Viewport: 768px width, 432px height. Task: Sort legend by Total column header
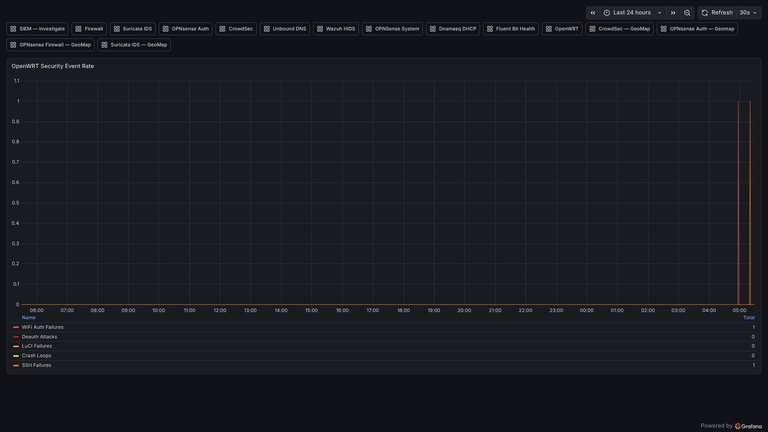[x=749, y=318]
